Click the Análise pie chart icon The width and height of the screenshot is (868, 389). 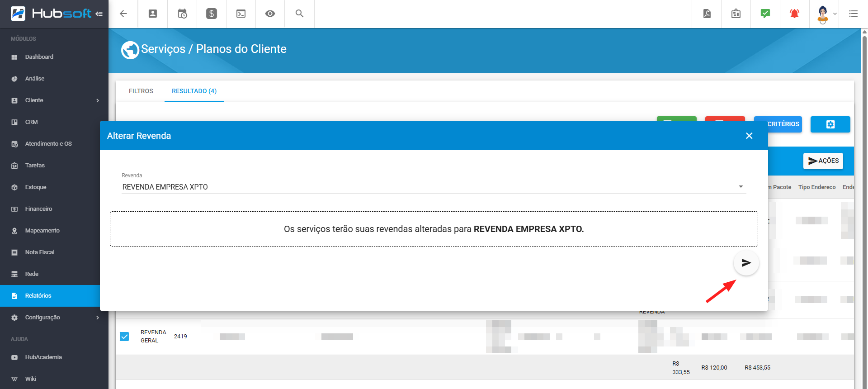[x=14, y=79]
